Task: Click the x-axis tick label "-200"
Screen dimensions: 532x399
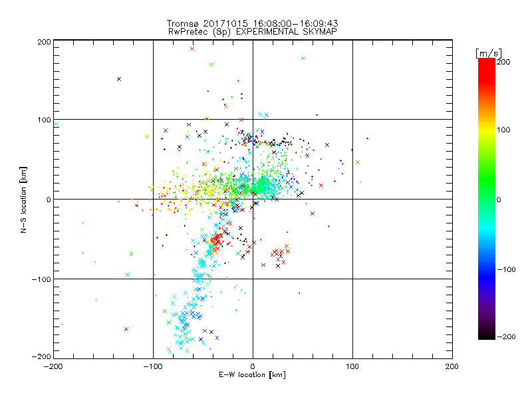Action: tap(53, 366)
